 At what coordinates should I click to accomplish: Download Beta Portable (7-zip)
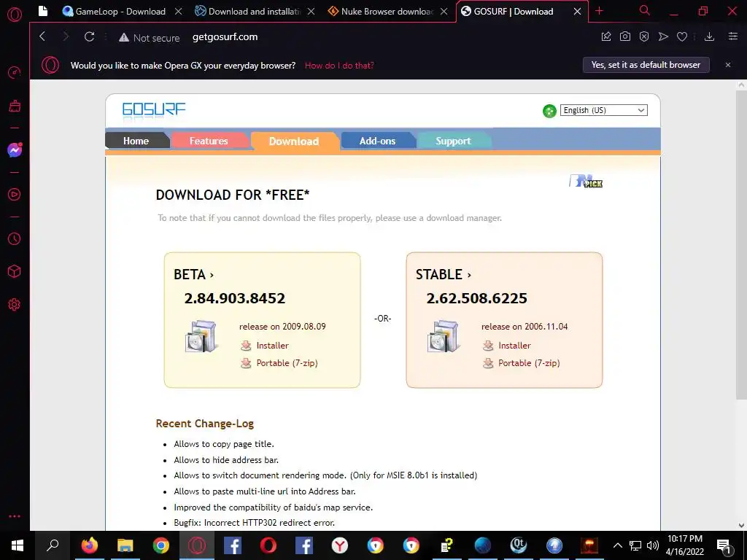click(x=286, y=363)
